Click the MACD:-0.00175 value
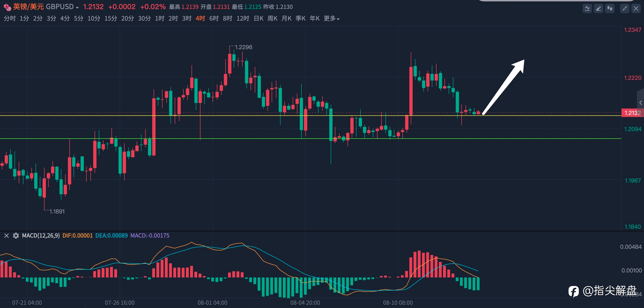Screen dimensions: 644x308 [150, 235]
